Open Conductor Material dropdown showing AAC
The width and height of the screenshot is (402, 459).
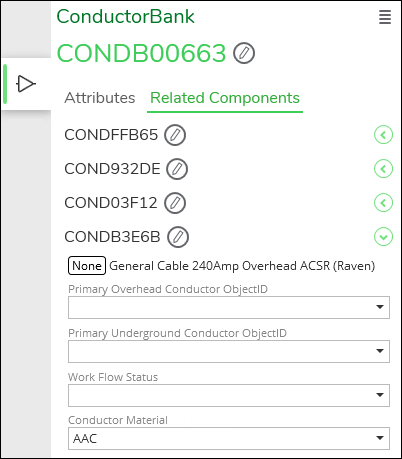point(229,438)
